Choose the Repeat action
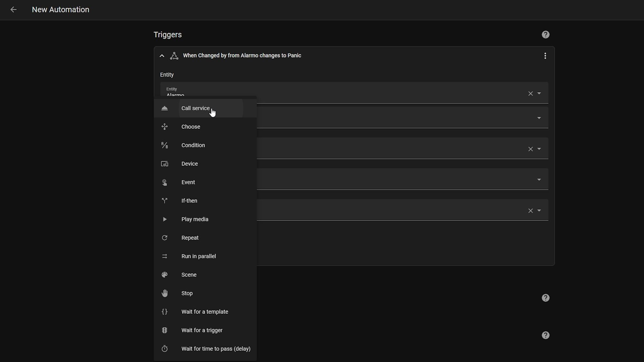Screen dimensions: 644x362 [x=205, y=238]
